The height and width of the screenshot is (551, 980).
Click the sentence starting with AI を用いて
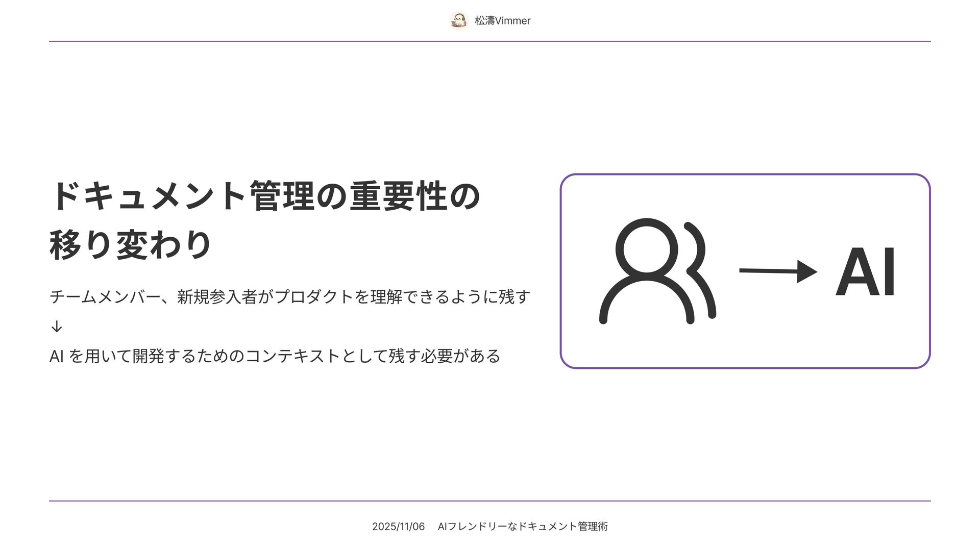[x=275, y=356]
